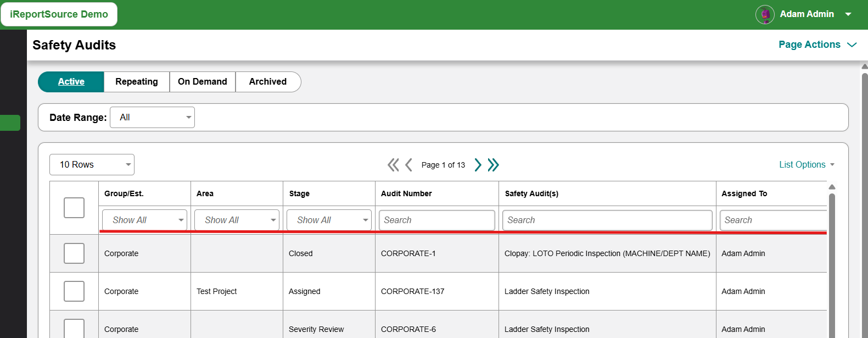Click the CORPORATE-1 audit number cell
Viewport: 868px width, 338px height.
408,253
